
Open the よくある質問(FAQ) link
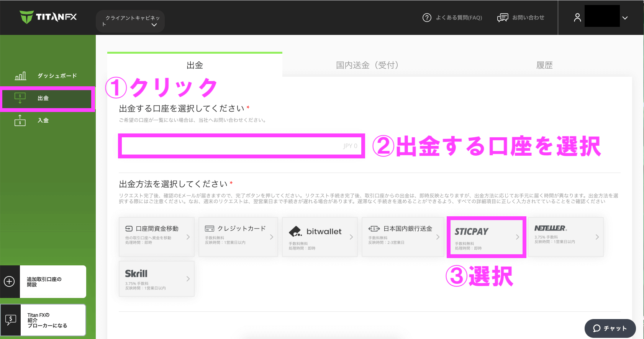coord(459,18)
